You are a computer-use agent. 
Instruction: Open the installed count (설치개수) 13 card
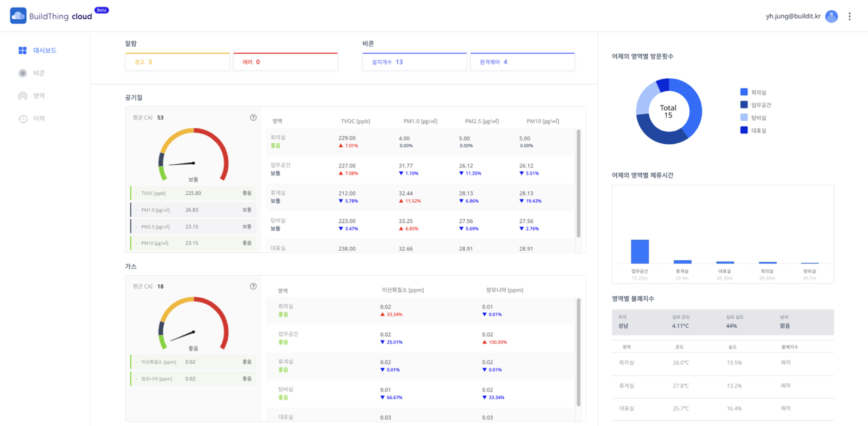(414, 62)
